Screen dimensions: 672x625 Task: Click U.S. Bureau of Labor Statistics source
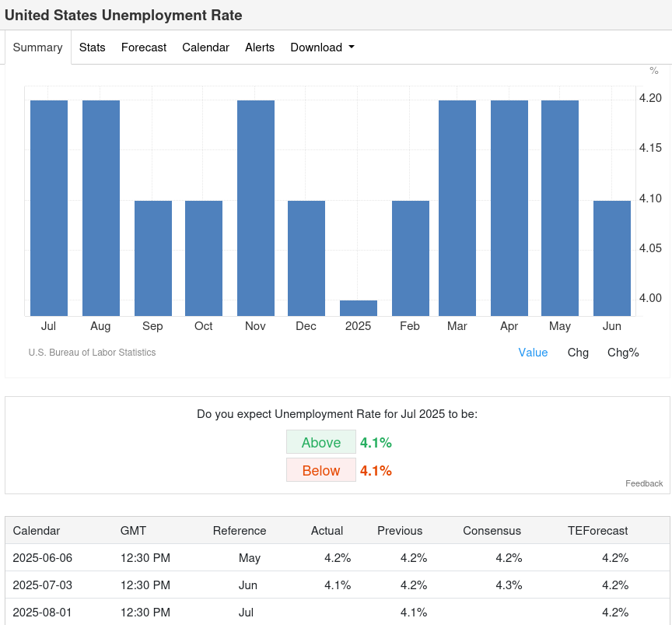click(92, 353)
